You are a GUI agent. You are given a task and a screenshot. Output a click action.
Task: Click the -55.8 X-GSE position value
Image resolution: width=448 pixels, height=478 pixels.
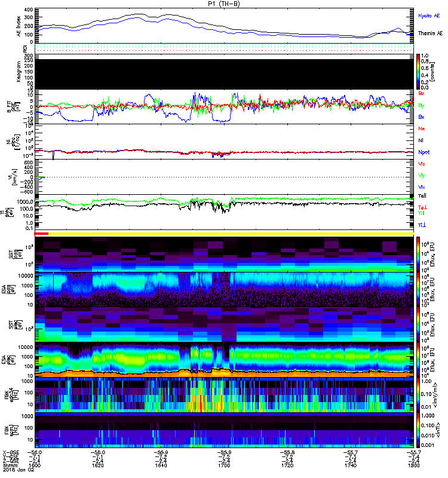[287, 453]
